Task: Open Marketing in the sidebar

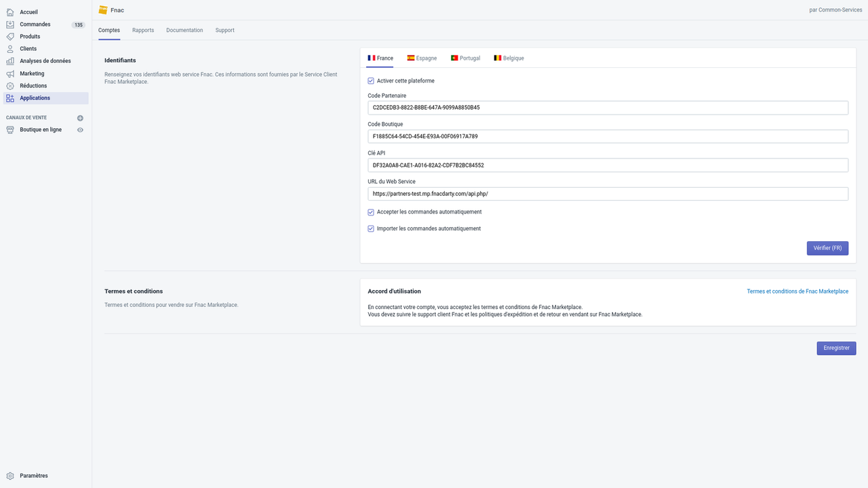Action: point(45,73)
